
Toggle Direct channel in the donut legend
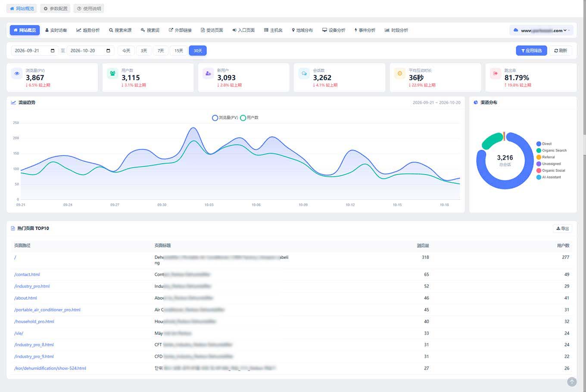tap(544, 144)
